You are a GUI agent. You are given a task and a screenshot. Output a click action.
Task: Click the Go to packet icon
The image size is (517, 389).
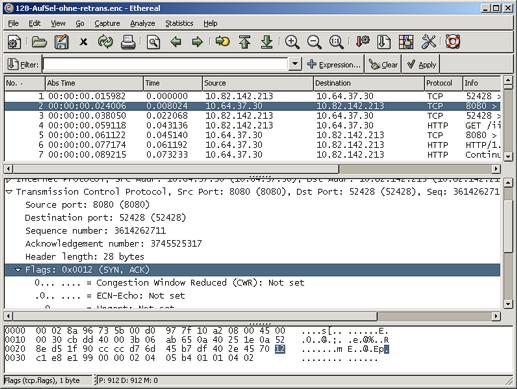coord(222,42)
